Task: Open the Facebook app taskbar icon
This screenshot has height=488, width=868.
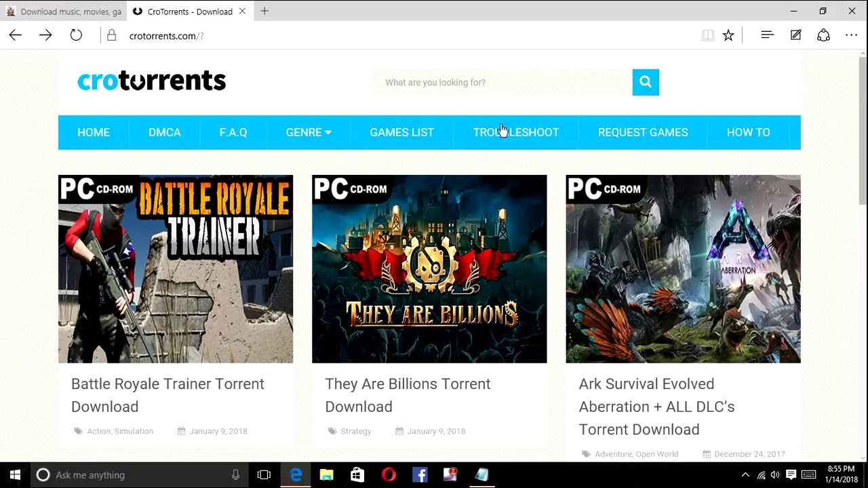Action: tap(420, 474)
